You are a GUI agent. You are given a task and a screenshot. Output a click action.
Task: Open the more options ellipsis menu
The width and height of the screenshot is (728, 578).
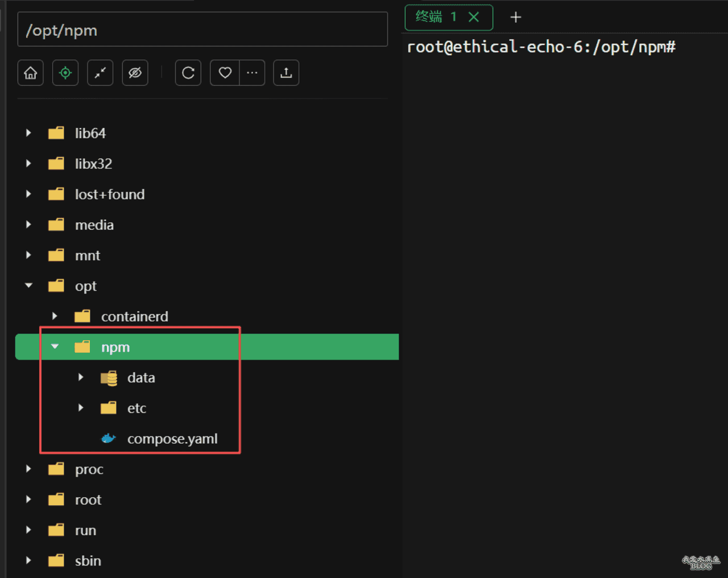252,73
